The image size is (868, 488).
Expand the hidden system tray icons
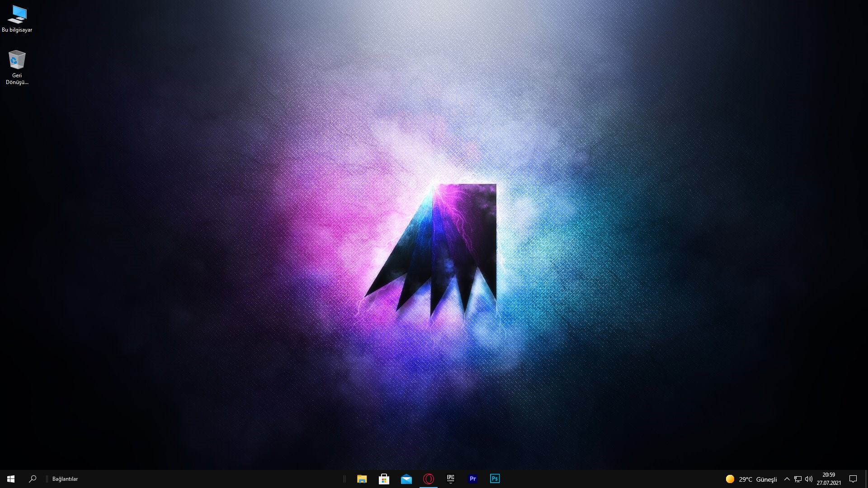pyautogui.click(x=787, y=479)
